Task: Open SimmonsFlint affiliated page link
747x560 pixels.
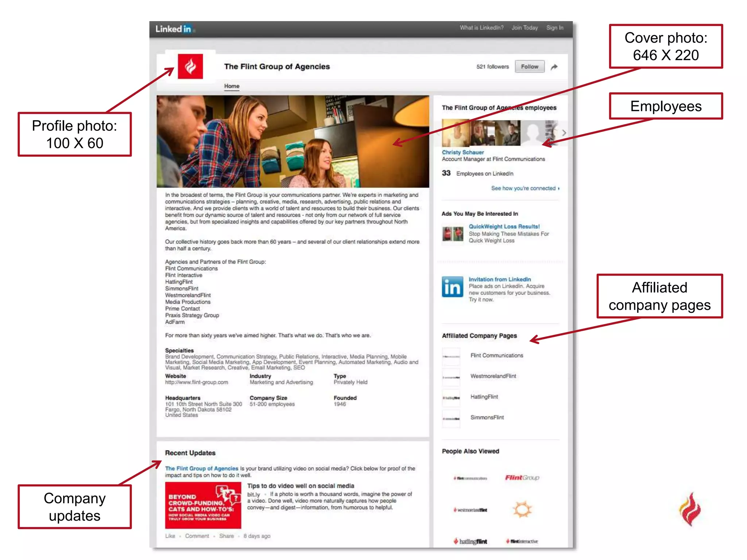Action: click(x=487, y=417)
